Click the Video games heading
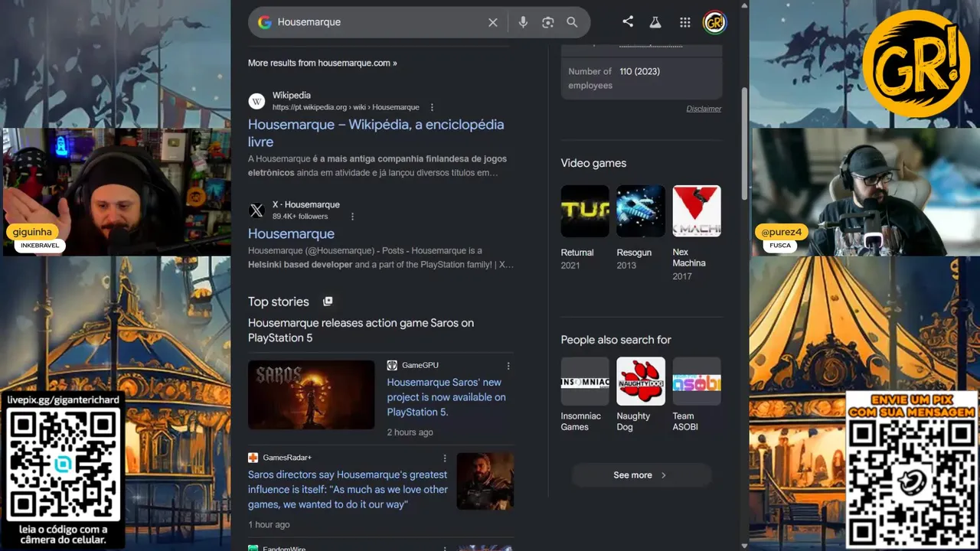This screenshot has width=980, height=551. 593,163
